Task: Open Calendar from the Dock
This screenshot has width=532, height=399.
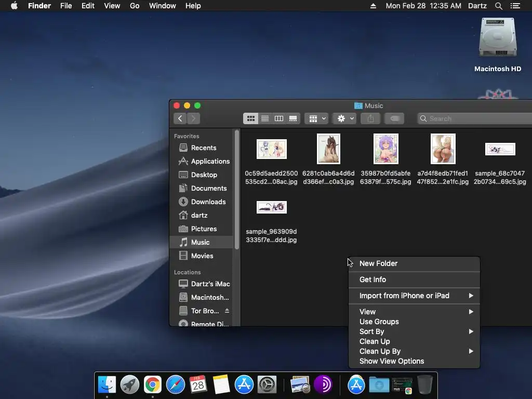Action: tap(198, 384)
